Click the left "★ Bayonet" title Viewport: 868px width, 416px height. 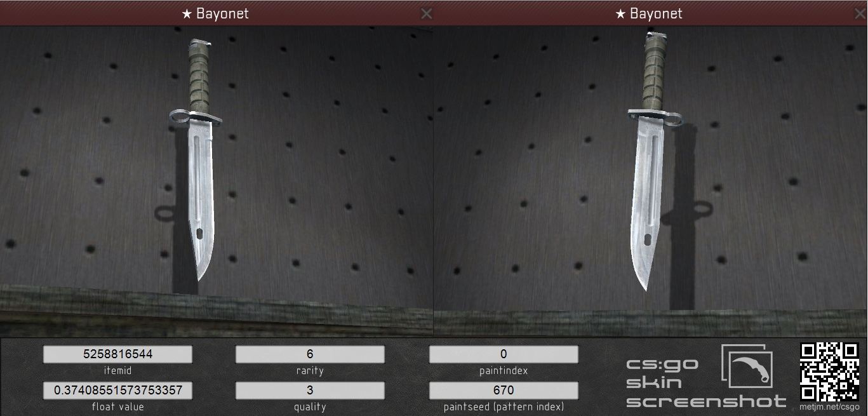tap(215, 13)
